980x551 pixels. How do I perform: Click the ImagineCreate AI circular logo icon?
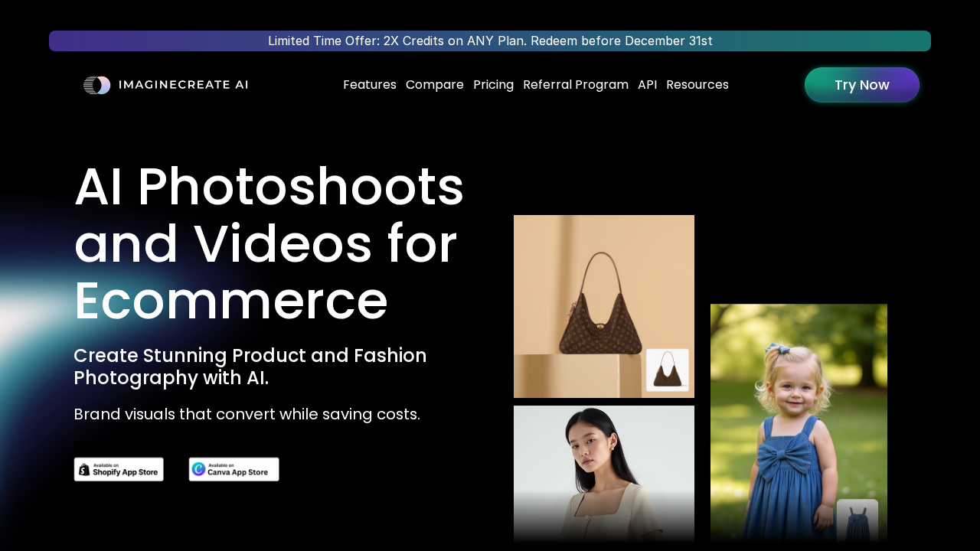coord(96,85)
